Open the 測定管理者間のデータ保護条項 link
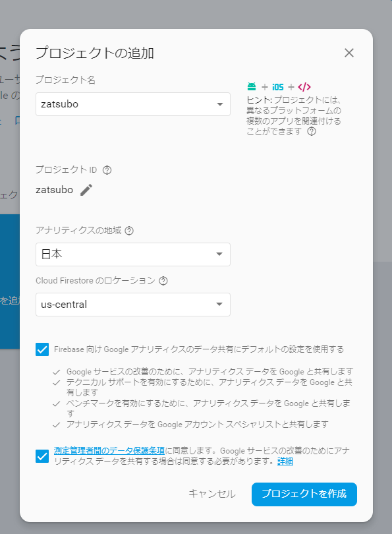392x534 pixels. 109,450
